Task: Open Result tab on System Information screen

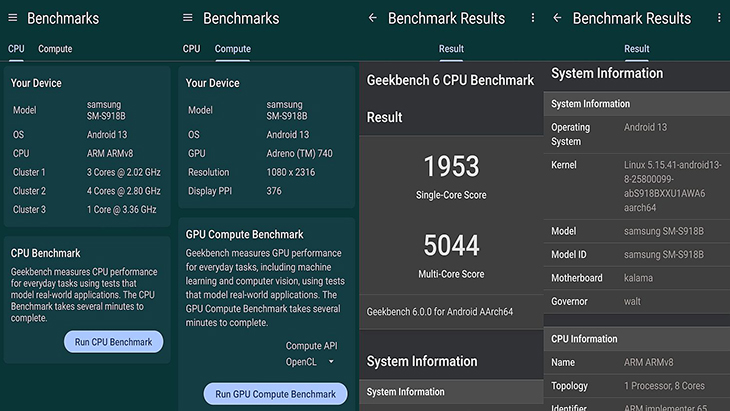Action: coord(636,49)
